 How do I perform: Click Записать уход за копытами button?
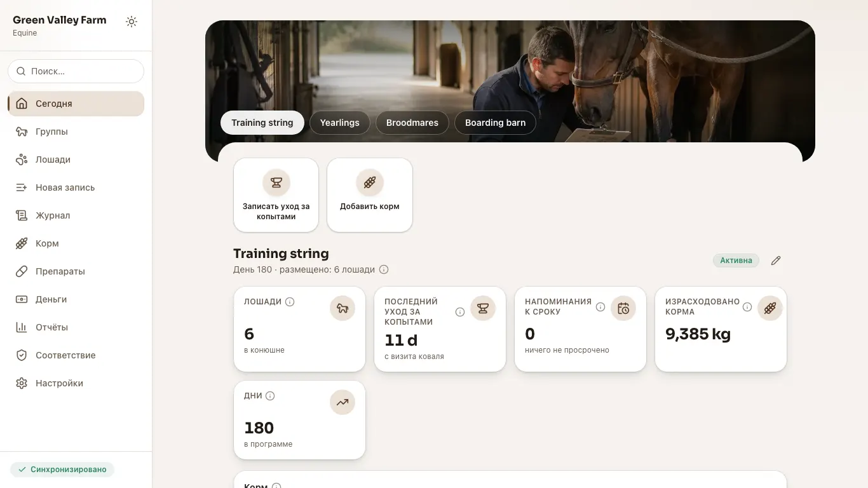pos(276,195)
